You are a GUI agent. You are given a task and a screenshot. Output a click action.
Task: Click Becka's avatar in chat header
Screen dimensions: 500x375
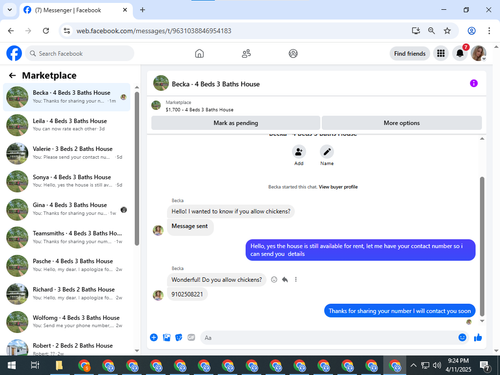[x=161, y=83]
